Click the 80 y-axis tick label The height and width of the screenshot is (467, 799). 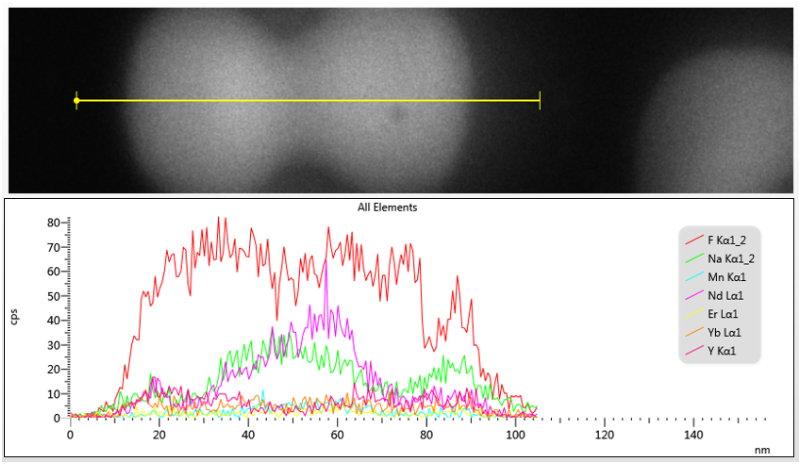click(51, 222)
